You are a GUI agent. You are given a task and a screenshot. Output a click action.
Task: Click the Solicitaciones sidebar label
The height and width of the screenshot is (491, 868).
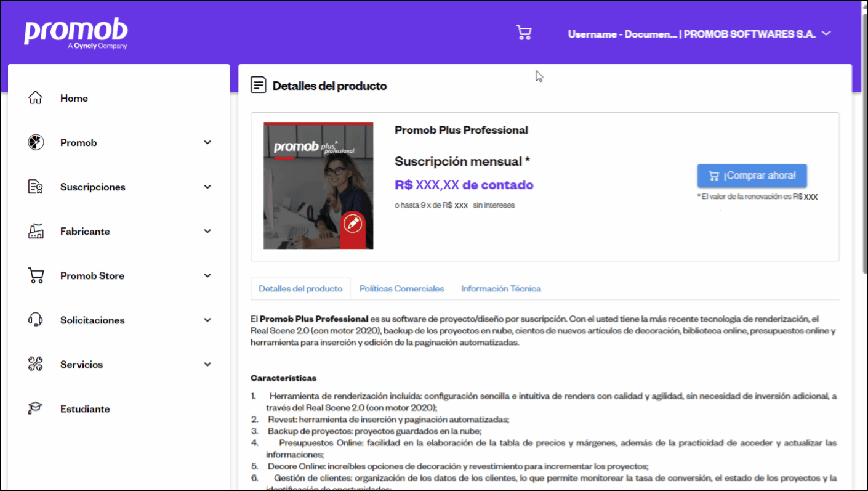pos(92,320)
